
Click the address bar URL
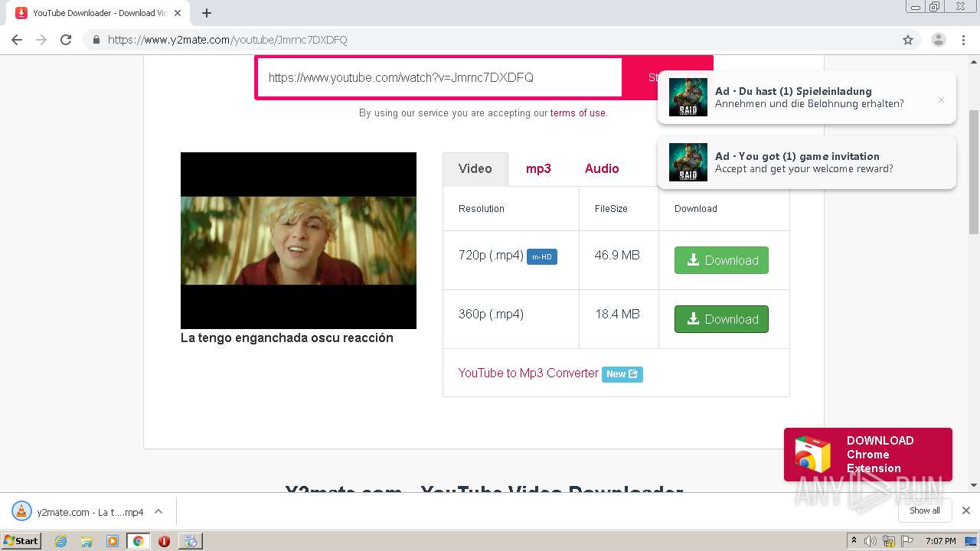(227, 40)
